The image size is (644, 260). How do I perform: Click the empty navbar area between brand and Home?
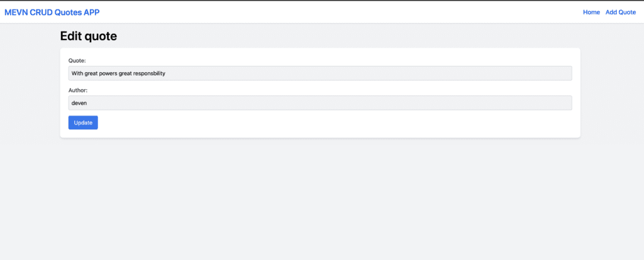(x=341, y=13)
